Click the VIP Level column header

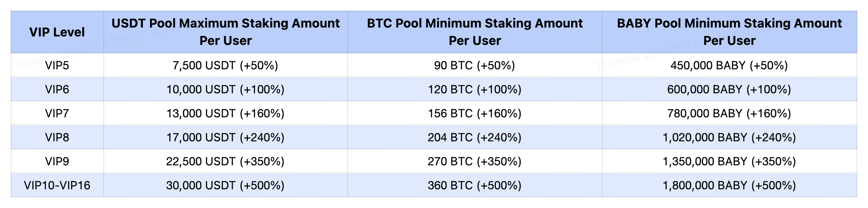57,32
